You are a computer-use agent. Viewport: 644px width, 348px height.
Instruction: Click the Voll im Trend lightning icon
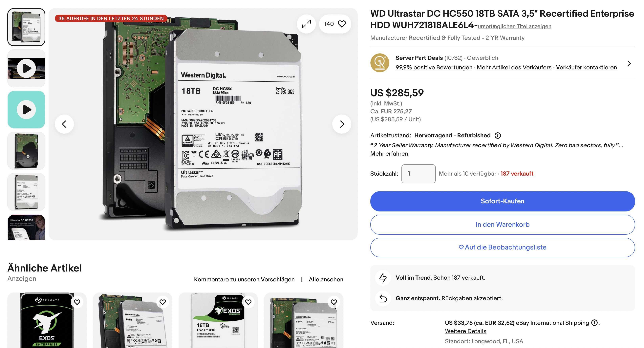(383, 278)
